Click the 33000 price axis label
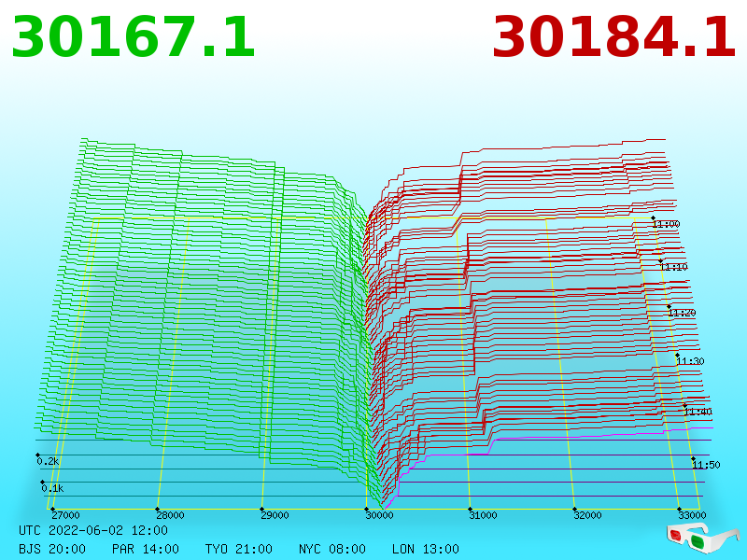The image size is (747, 560). coord(692,515)
